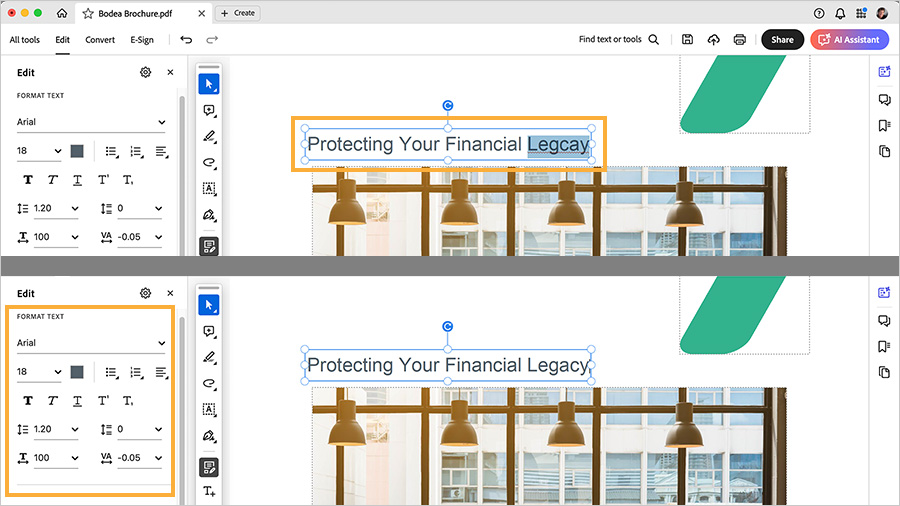Click the Create new tab button

point(238,13)
